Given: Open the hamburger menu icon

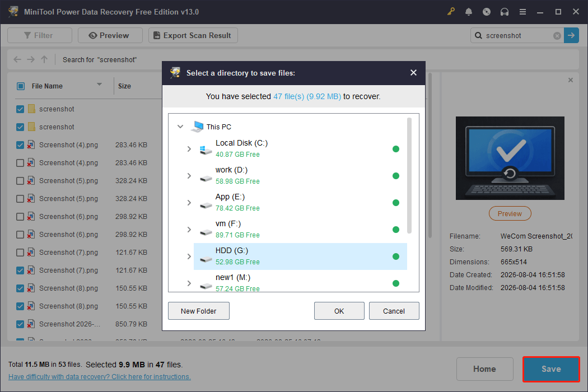Looking at the screenshot, I should pos(522,12).
